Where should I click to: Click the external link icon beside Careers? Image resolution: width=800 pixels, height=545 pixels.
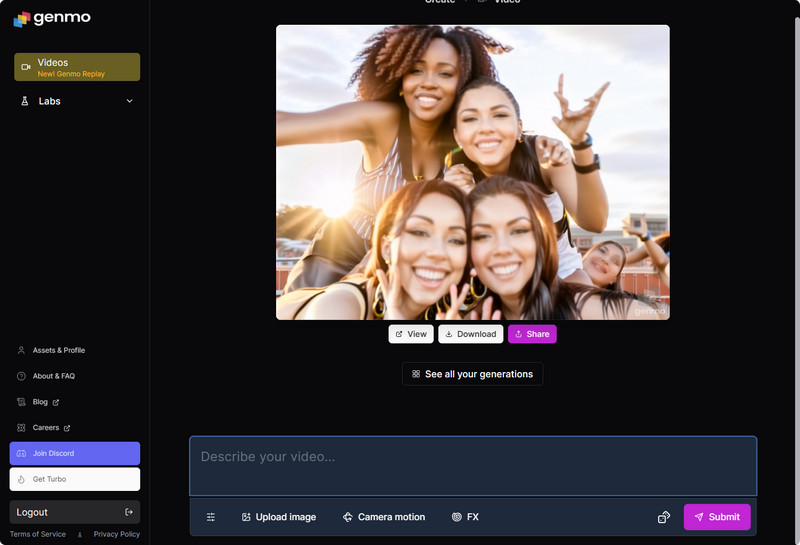pos(67,428)
